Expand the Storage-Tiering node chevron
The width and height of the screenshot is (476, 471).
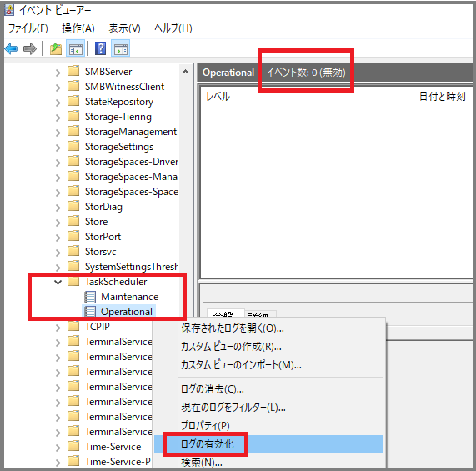coord(58,118)
